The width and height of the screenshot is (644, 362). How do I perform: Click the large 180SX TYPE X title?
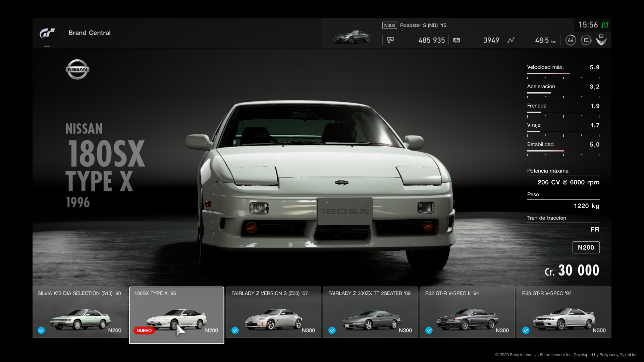pos(106,166)
